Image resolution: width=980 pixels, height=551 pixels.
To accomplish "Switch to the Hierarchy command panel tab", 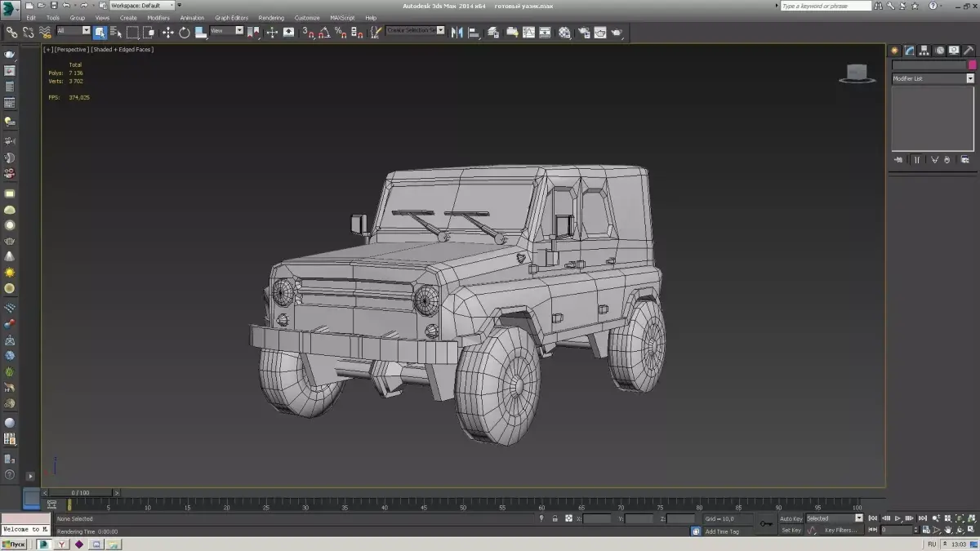I will (x=923, y=51).
